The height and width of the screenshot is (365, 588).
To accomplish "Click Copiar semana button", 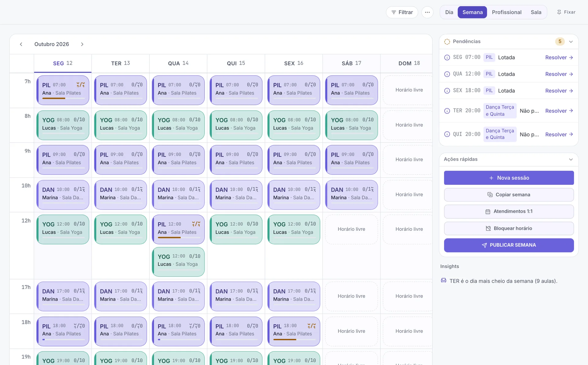I will [509, 195].
